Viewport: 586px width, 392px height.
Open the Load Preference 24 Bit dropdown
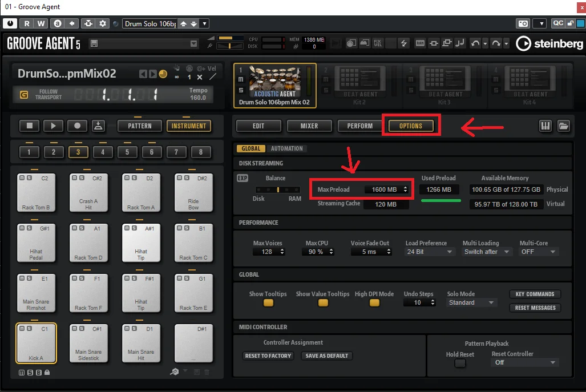point(430,252)
